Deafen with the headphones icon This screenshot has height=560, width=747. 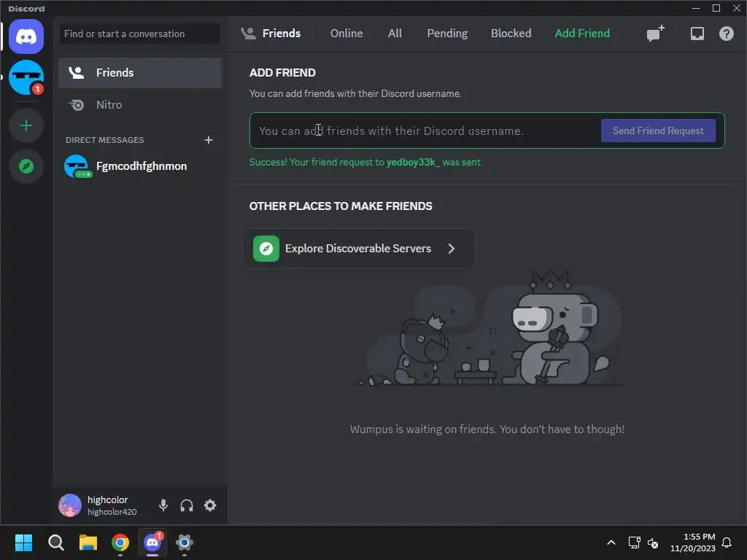coord(187,505)
